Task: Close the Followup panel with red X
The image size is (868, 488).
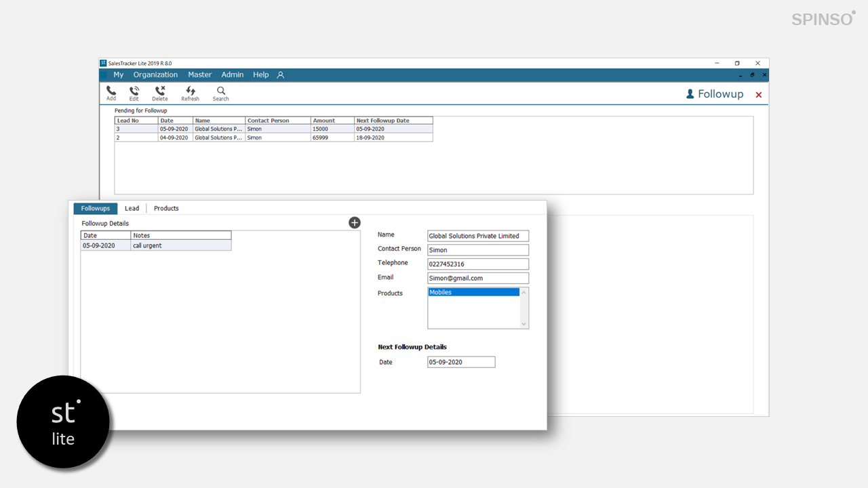Action: coord(759,95)
